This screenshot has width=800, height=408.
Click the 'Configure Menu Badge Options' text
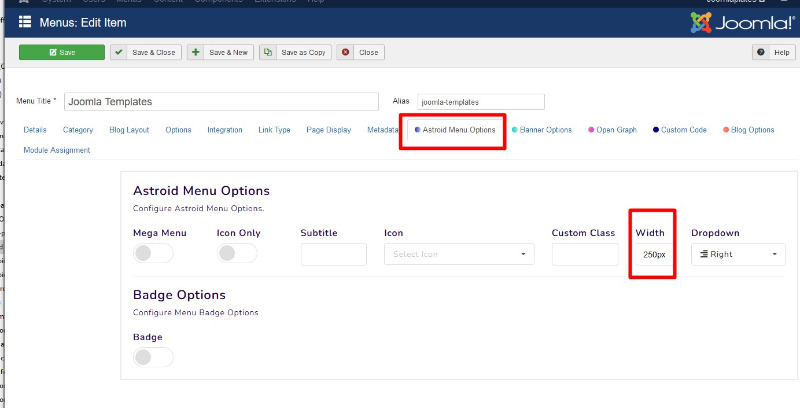[x=195, y=313]
